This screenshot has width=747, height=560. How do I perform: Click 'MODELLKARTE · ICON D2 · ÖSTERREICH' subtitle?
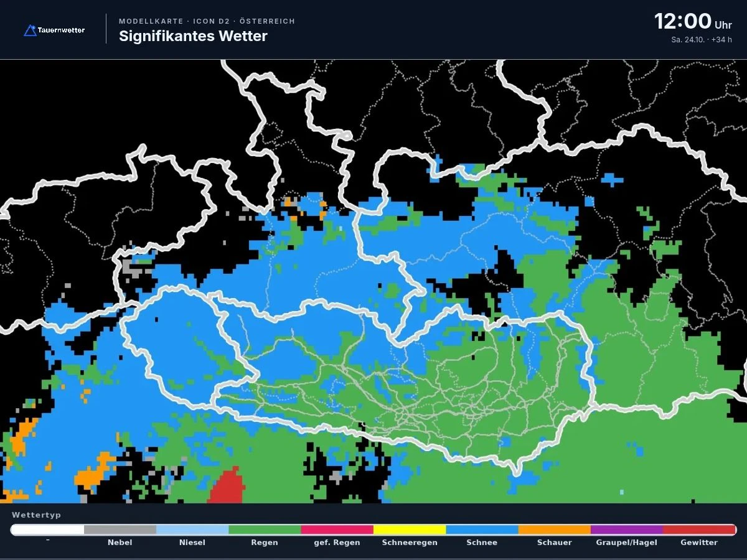(207, 21)
